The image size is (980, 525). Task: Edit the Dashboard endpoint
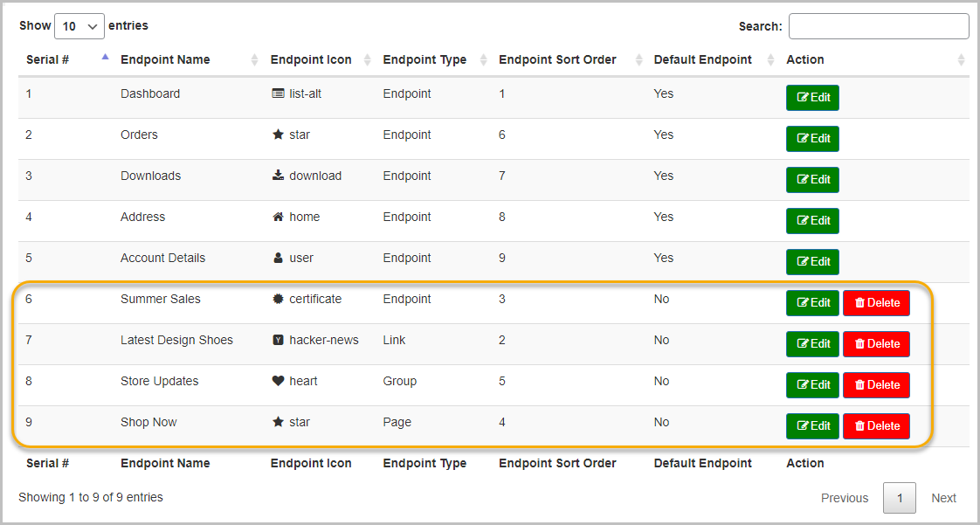click(812, 98)
